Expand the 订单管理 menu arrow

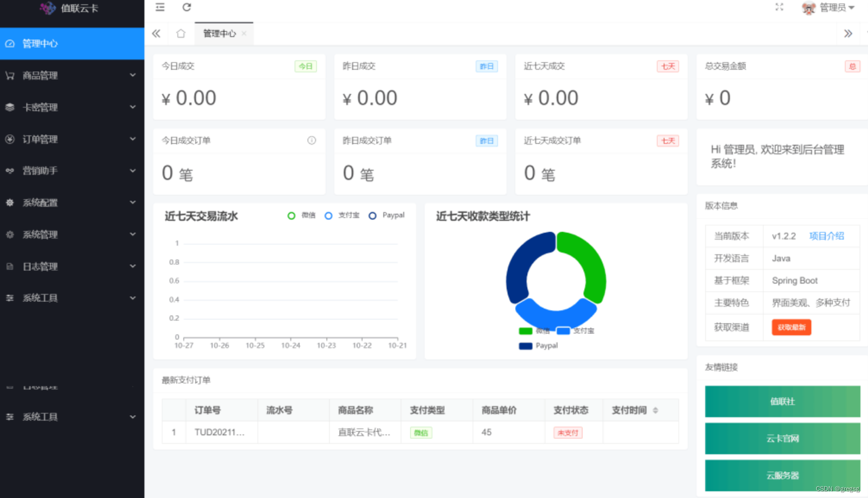pyautogui.click(x=133, y=139)
